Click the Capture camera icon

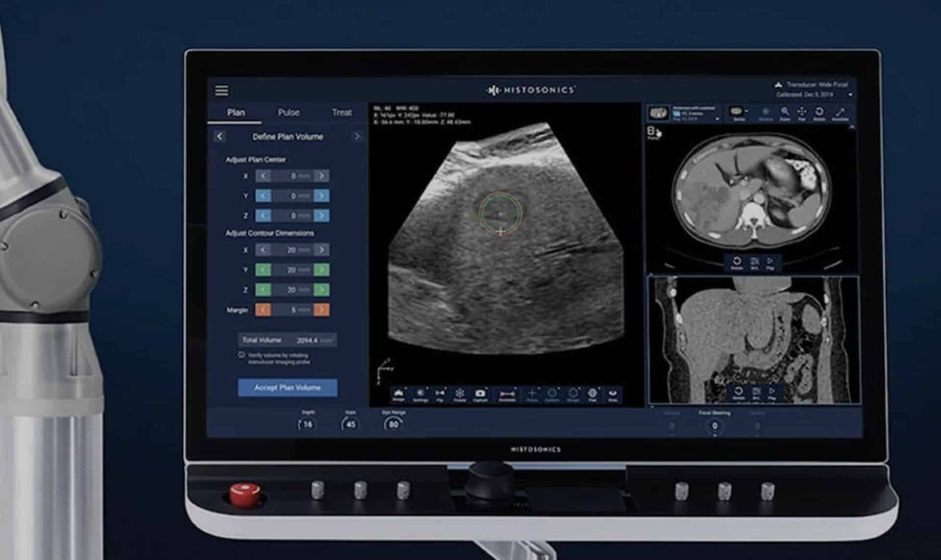click(480, 395)
